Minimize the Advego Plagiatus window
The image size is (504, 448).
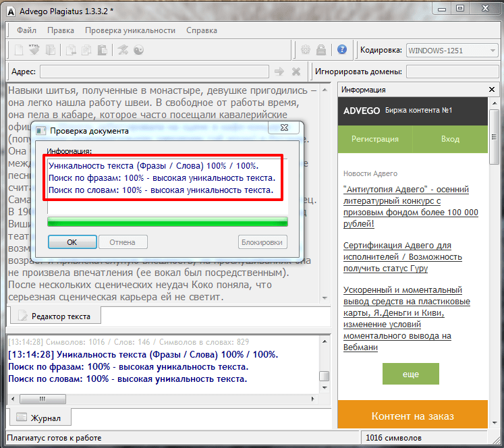click(442, 9)
